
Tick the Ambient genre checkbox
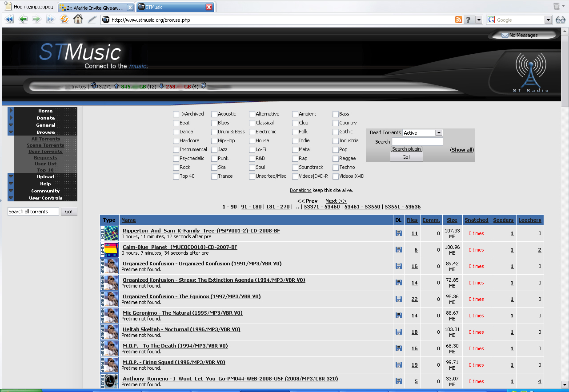295,114
